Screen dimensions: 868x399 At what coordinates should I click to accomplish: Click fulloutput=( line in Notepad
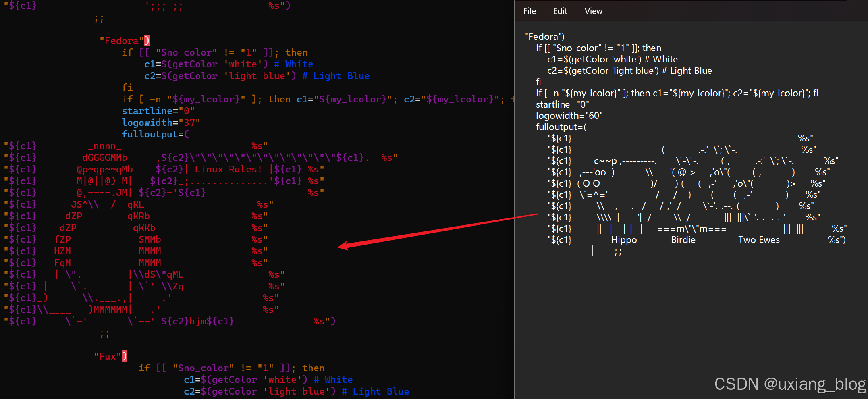coord(561,127)
